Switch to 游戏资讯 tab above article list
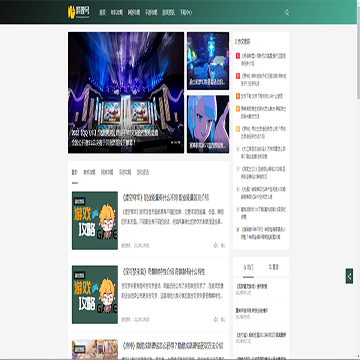Viewport: 360px width, 360px height. coord(143,172)
